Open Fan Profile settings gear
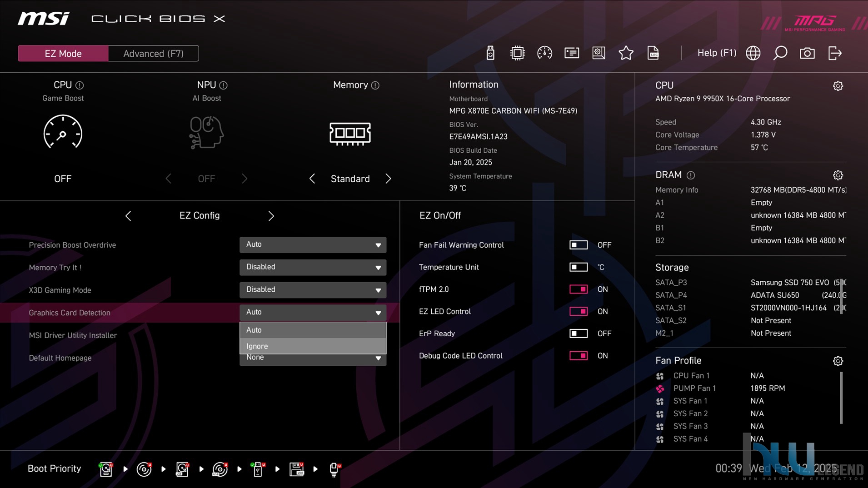Image resolution: width=868 pixels, height=488 pixels. [x=838, y=361]
